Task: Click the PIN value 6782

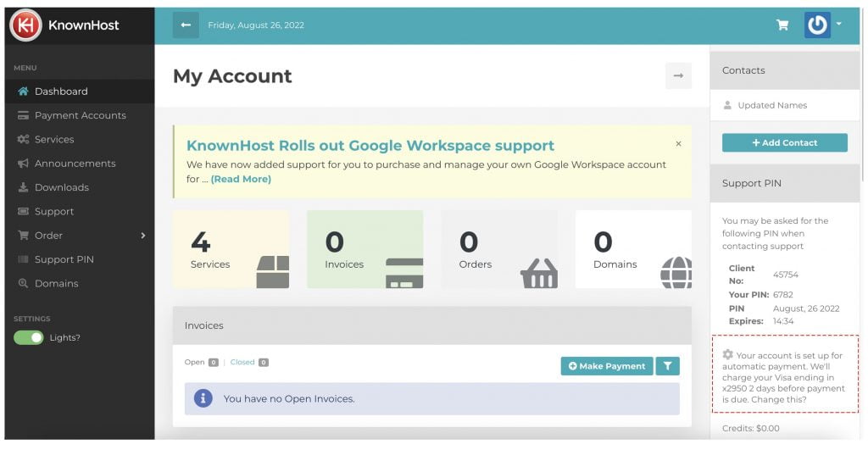Action: coord(782,294)
